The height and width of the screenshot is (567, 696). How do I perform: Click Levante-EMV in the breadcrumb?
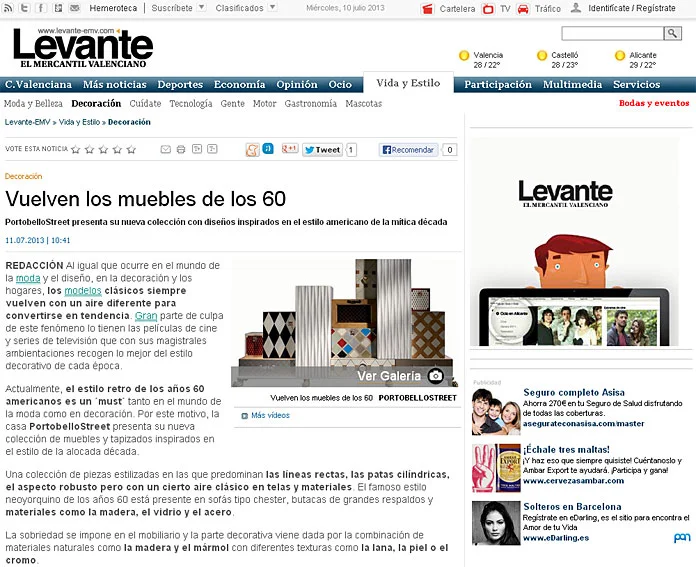(x=28, y=122)
